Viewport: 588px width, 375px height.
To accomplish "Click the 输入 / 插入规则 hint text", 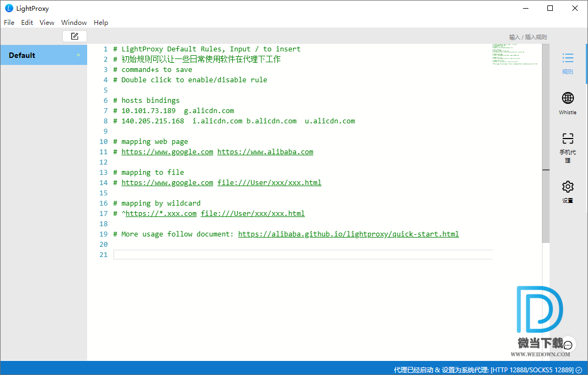I will (527, 37).
